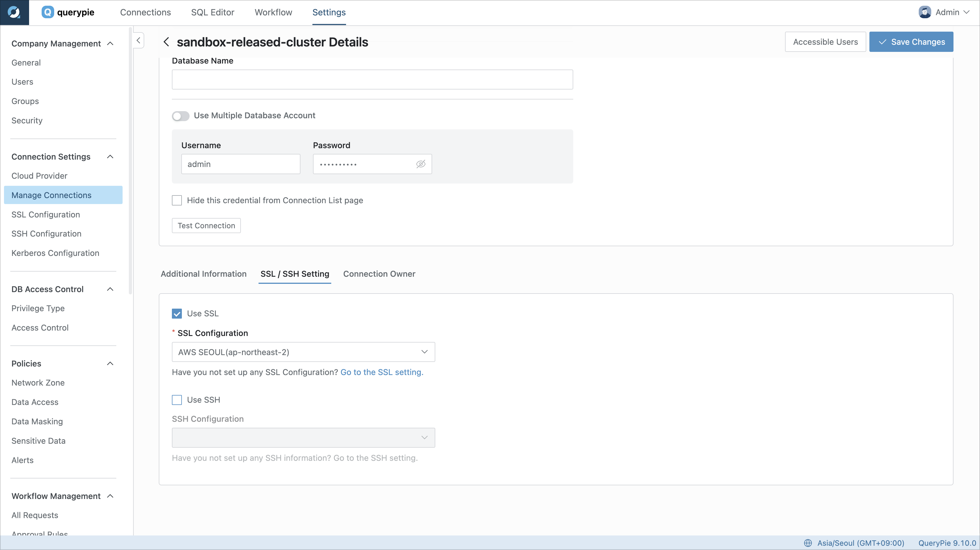
Task: Open Data Masking in the sidebar
Action: tap(37, 421)
